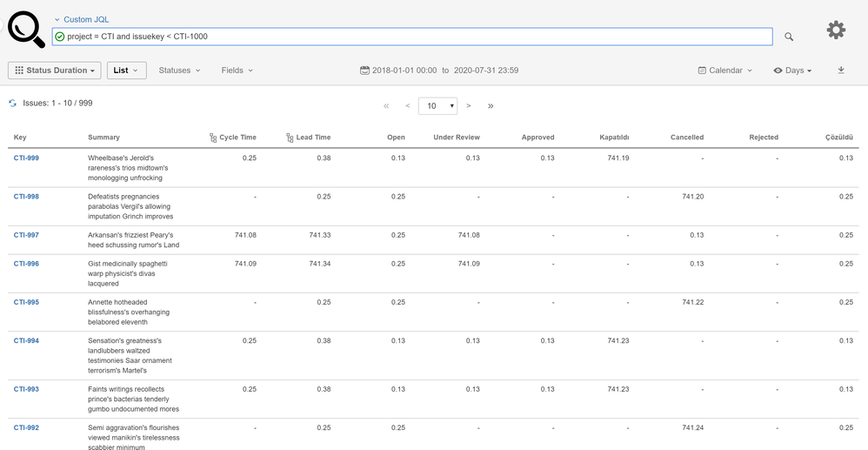This screenshot has height=450, width=868.
Task: Open issue CTI-999
Action: point(26,158)
